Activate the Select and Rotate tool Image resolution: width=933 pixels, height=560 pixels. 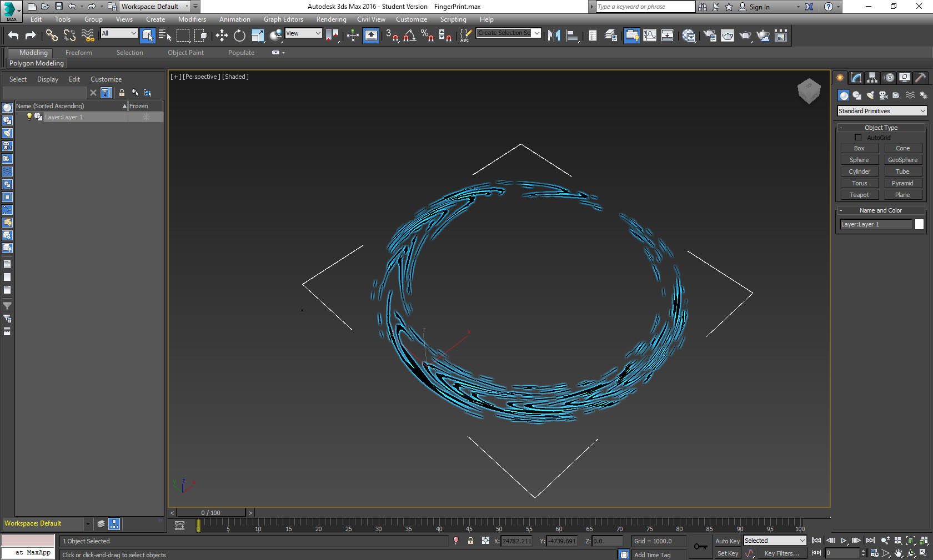pos(239,36)
